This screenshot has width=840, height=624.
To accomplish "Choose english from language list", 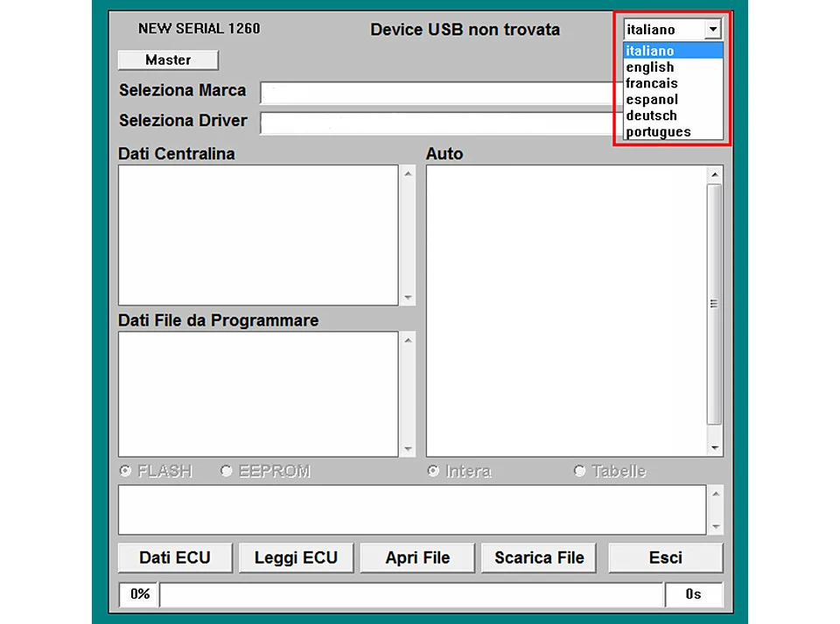I will (x=673, y=67).
